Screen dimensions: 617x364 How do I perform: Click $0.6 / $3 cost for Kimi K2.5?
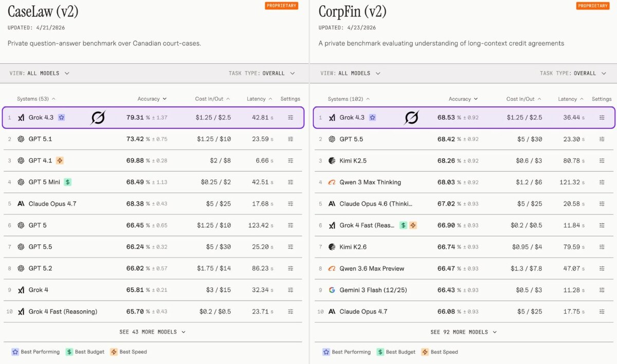[x=529, y=161]
